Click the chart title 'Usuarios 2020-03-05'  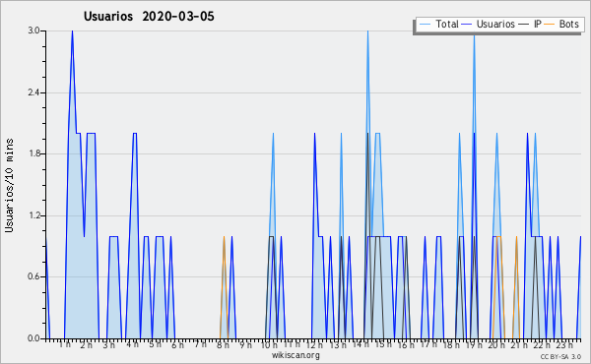coord(149,17)
